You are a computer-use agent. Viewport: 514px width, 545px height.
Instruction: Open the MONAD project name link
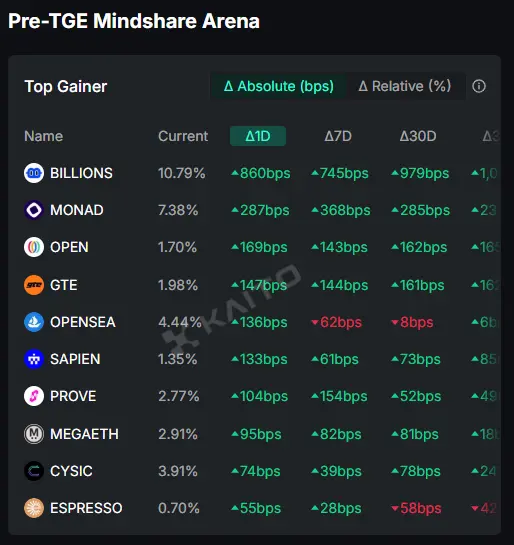click(77, 210)
